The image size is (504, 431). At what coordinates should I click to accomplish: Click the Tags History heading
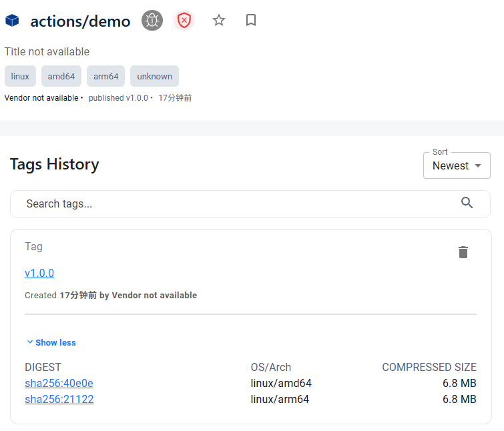pyautogui.click(x=55, y=164)
